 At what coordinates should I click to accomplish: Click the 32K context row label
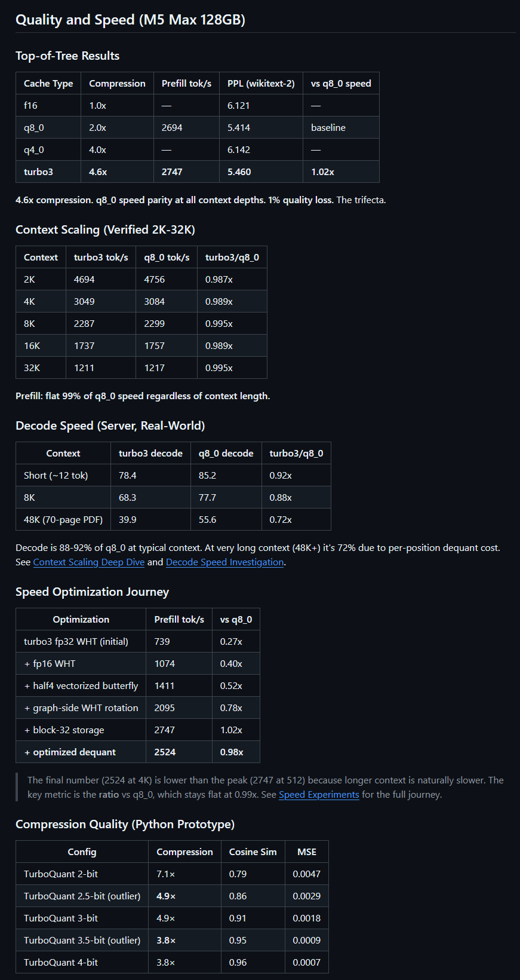(32, 368)
